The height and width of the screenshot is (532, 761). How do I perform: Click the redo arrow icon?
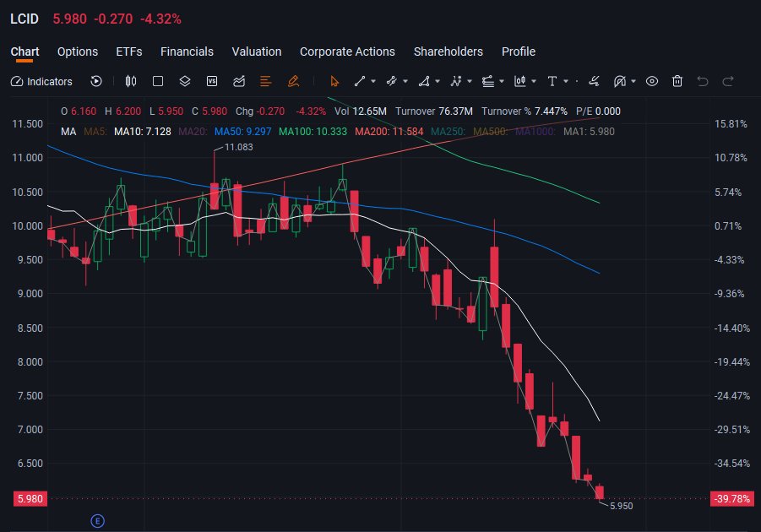tap(728, 82)
